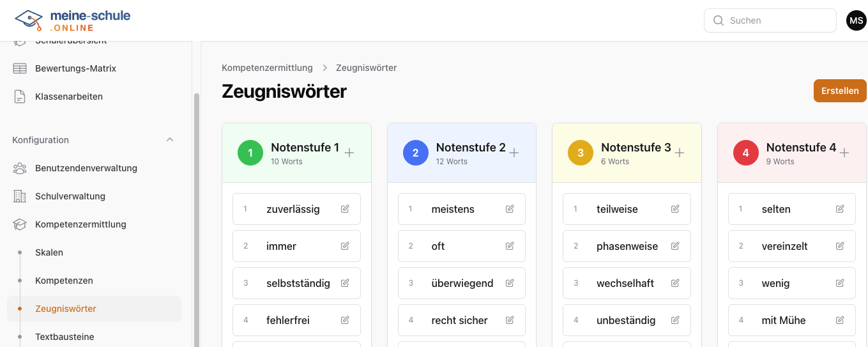Edit the word 'immer'
Screen dimensions: 868x347
pyautogui.click(x=345, y=246)
